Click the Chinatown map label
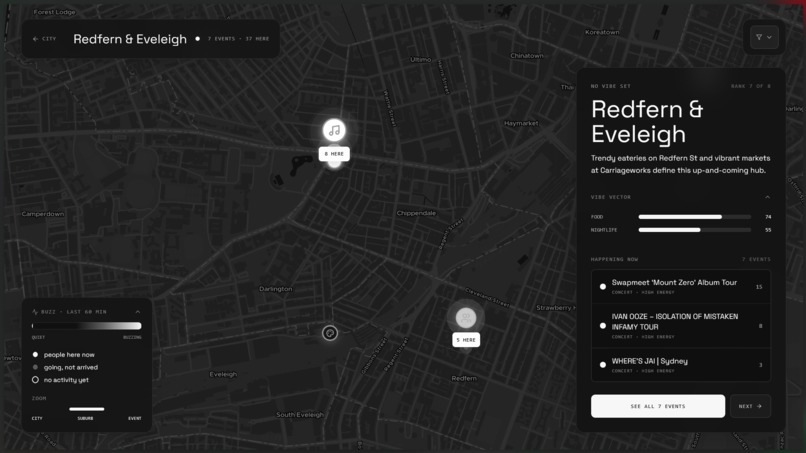 (526, 56)
